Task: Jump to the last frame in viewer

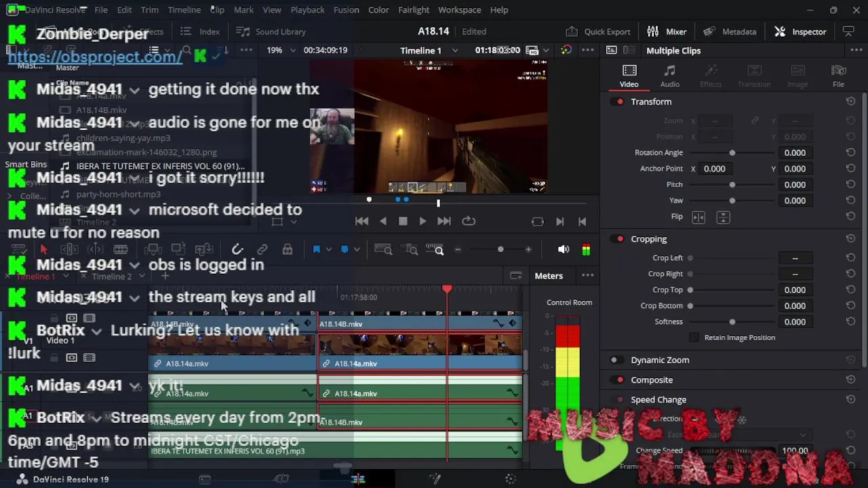Action: point(443,221)
